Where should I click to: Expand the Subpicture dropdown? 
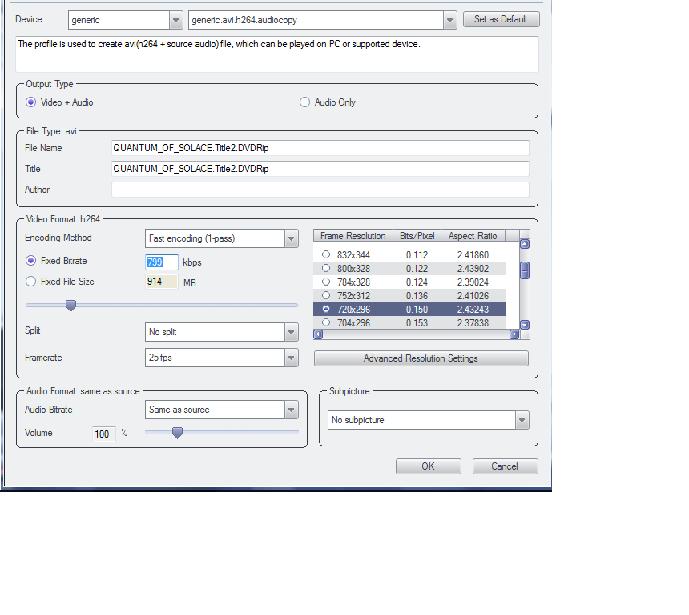[522, 420]
